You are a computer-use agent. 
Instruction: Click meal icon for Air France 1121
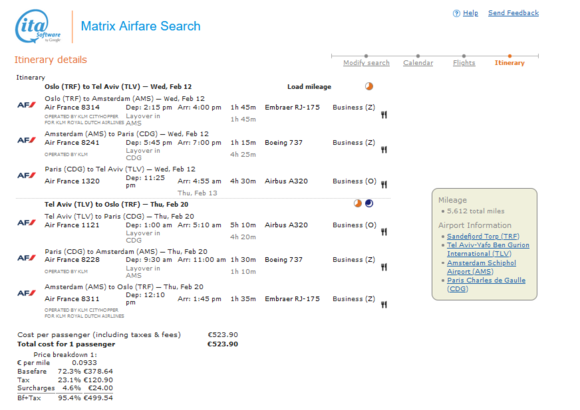(384, 232)
